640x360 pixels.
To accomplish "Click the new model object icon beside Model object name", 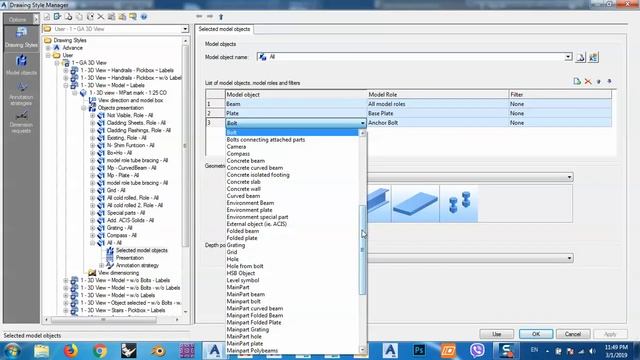I will [x=580, y=57].
